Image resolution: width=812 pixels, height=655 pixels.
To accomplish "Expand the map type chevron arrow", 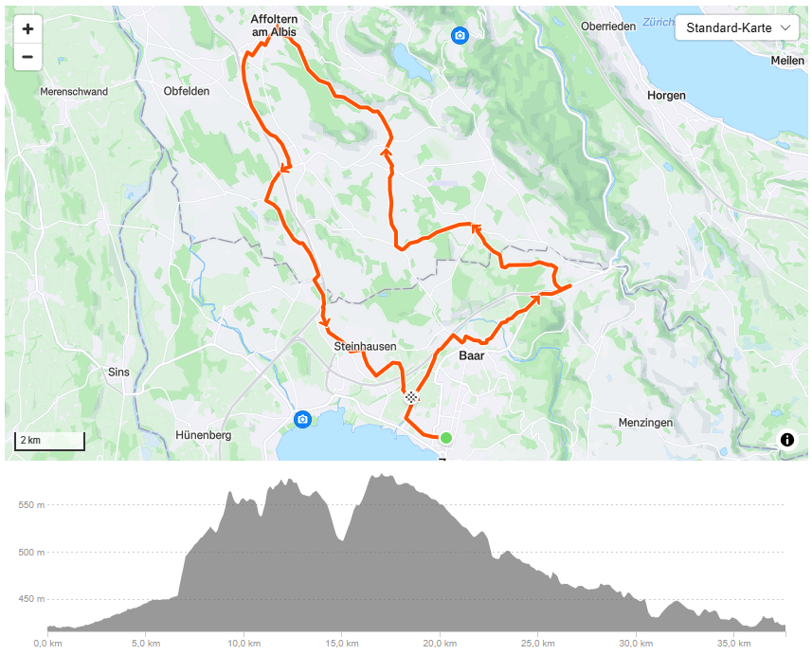I will click(785, 28).
